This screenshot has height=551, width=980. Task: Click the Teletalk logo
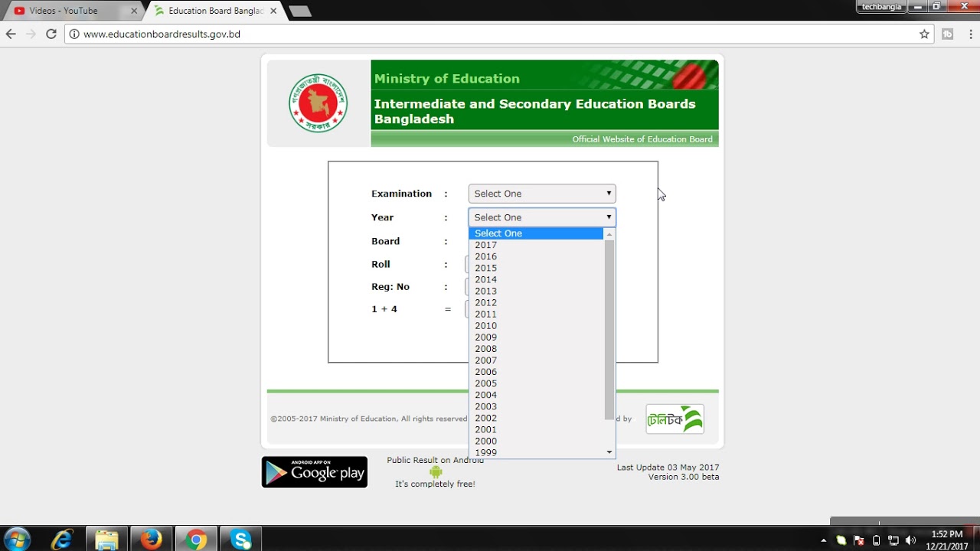tap(675, 419)
